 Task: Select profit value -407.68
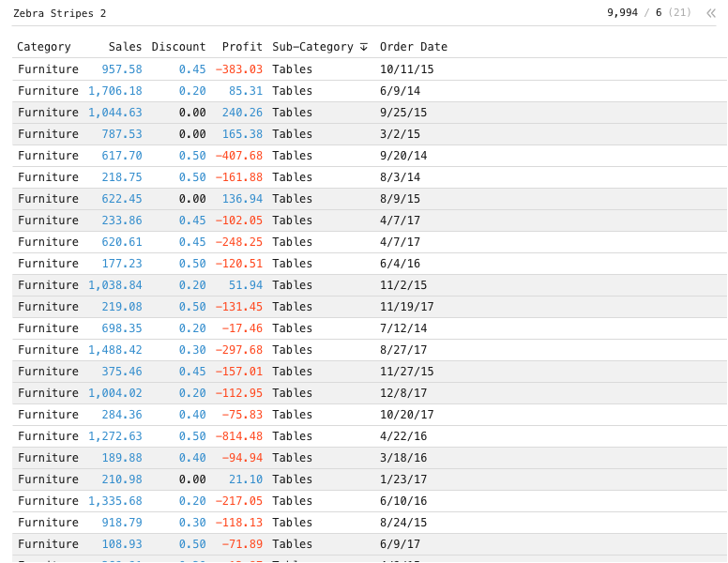pyautogui.click(x=239, y=156)
